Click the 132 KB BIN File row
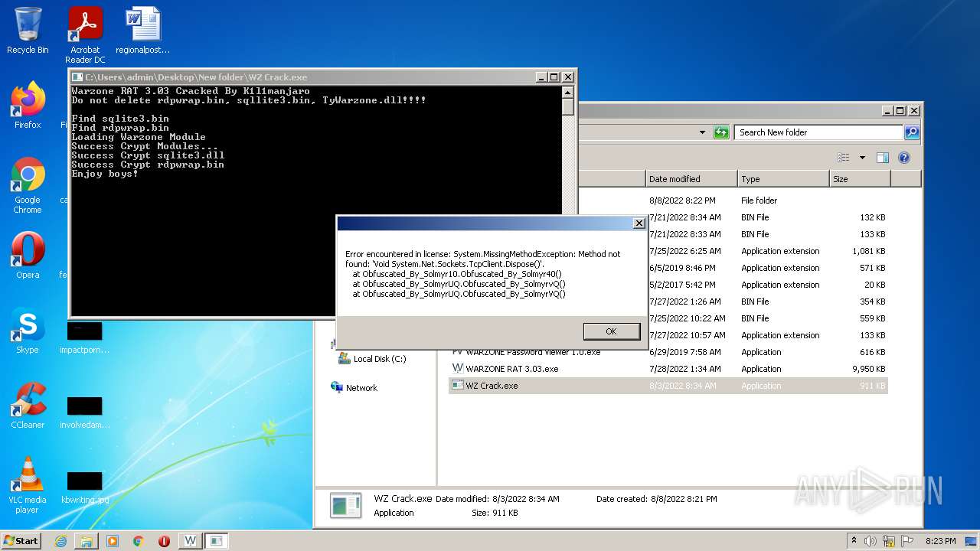 767,217
